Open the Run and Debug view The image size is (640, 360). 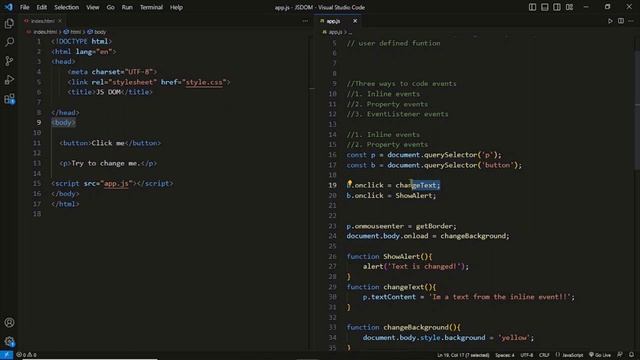[x=9, y=80]
